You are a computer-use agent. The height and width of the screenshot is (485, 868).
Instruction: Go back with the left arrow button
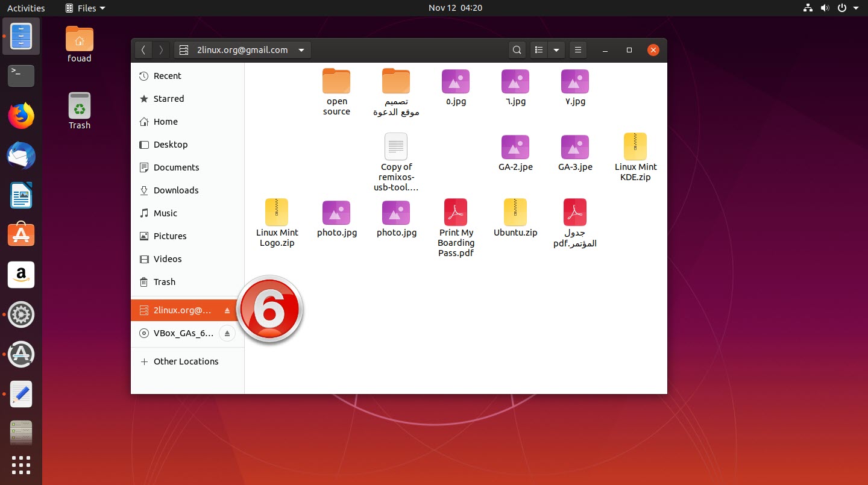(x=143, y=50)
